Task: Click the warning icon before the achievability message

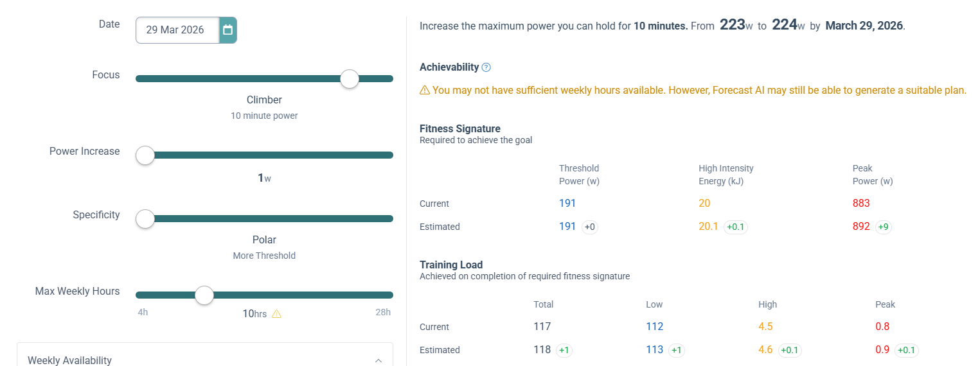Action: tap(425, 91)
